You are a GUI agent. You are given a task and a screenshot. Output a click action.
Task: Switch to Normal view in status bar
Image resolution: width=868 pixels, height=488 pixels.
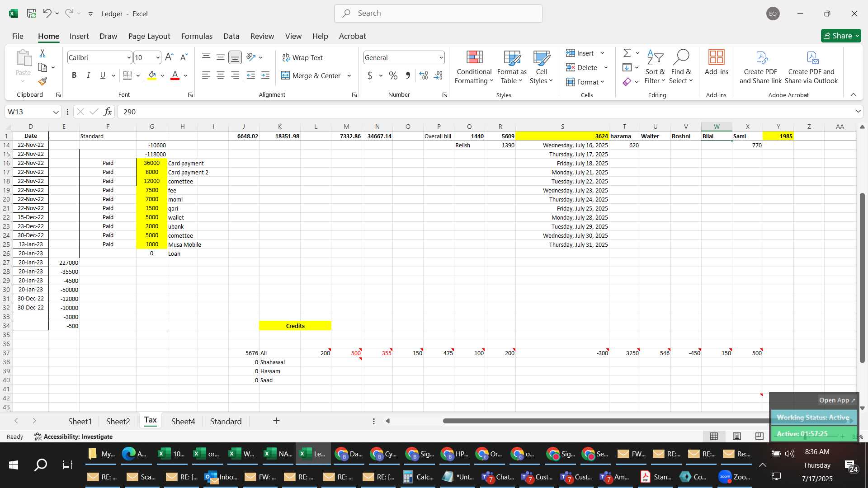click(714, 436)
